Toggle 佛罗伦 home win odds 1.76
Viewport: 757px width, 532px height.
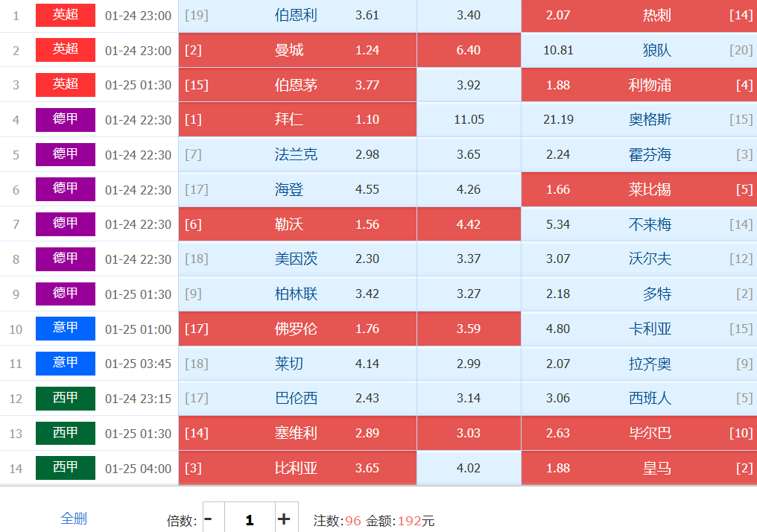(297, 329)
